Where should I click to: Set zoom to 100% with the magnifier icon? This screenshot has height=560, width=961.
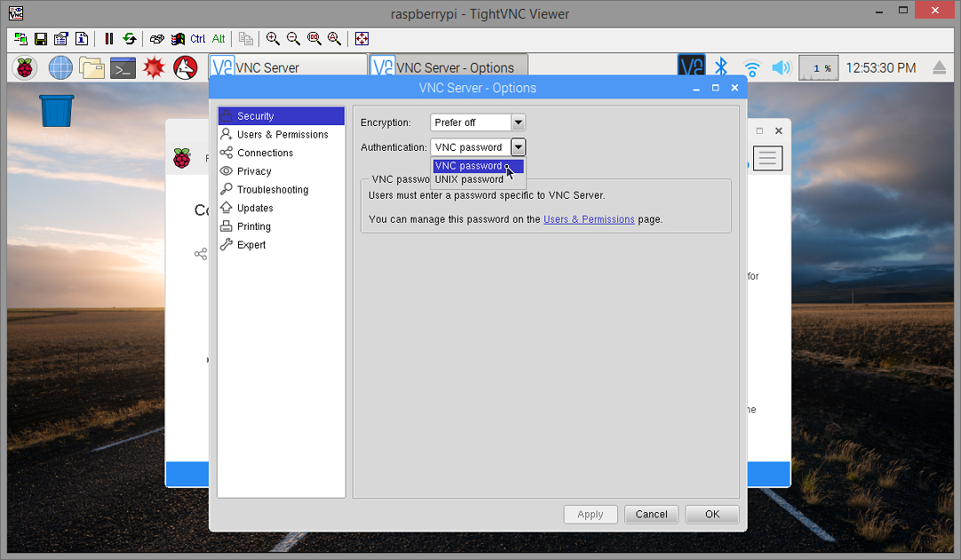click(314, 38)
